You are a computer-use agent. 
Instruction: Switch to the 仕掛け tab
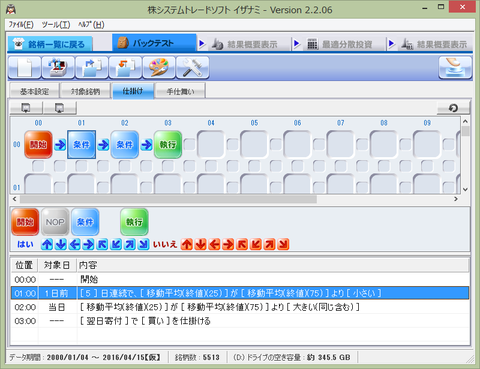pos(133,91)
